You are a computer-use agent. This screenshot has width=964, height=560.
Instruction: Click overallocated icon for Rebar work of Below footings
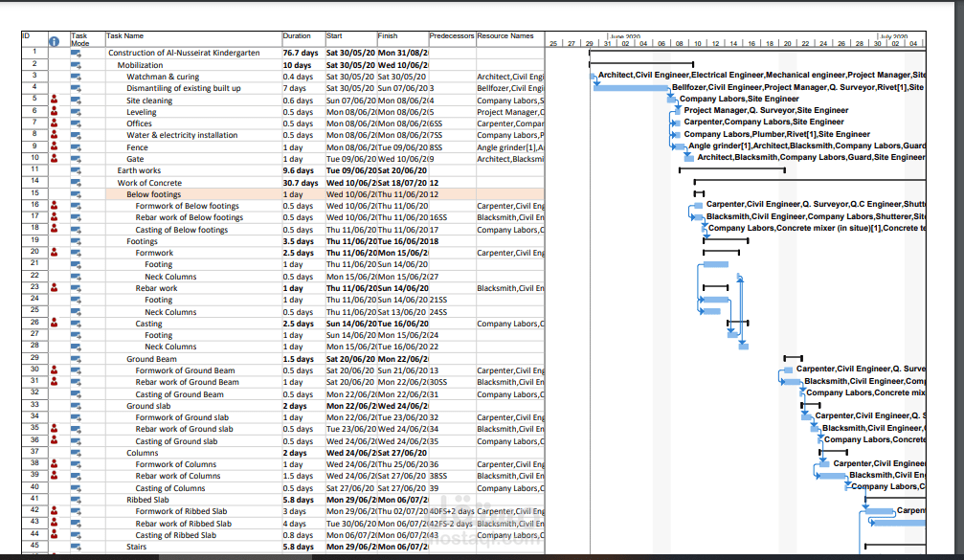point(55,217)
